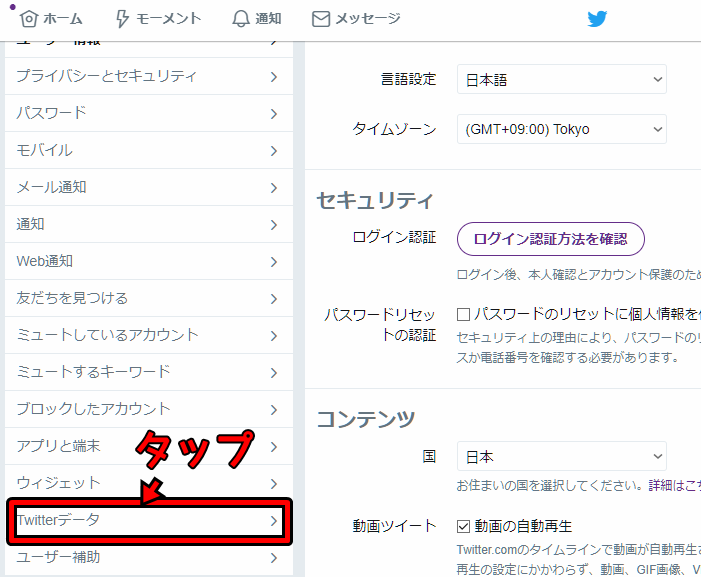This screenshot has height=577, width=701.
Task: Click chevron on メール通知 row
Action: [x=274, y=188]
